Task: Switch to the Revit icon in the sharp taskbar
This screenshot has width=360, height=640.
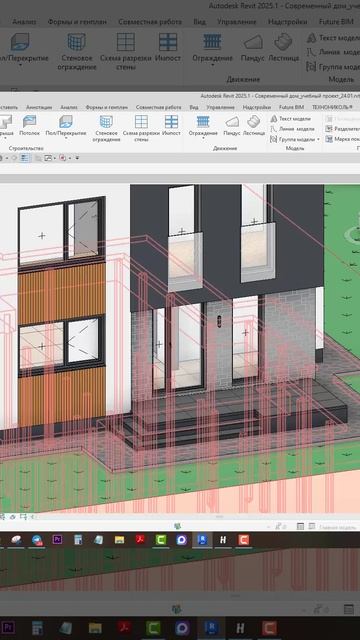Action: pos(202,540)
